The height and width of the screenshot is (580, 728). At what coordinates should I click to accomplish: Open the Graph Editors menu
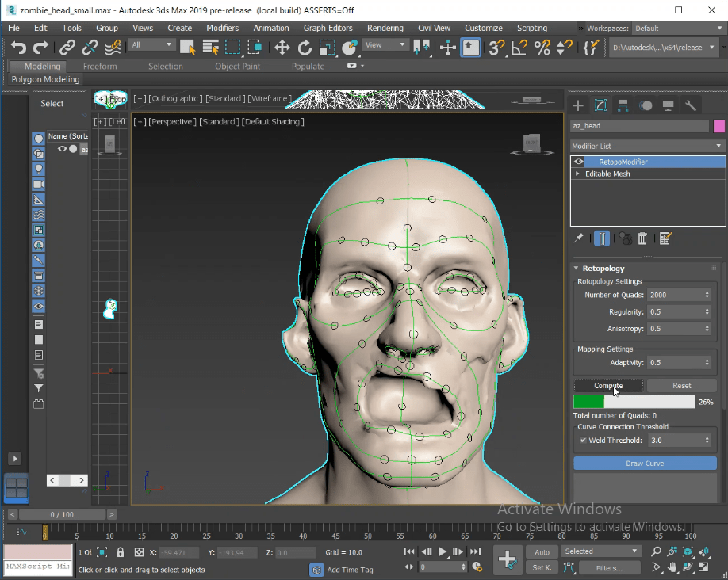(x=330, y=28)
